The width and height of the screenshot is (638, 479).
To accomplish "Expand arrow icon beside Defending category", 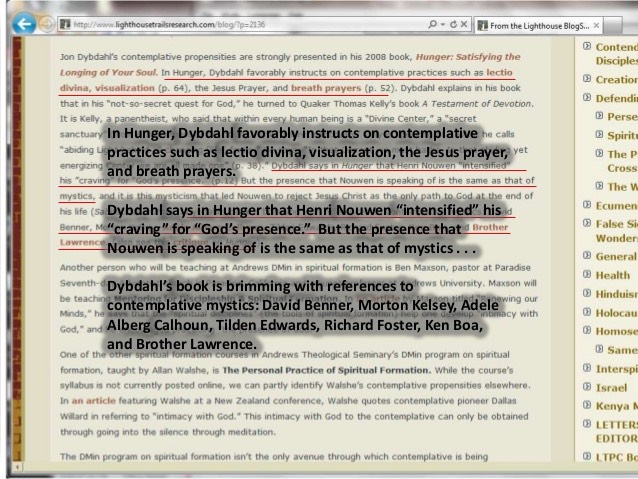I will (x=587, y=97).
